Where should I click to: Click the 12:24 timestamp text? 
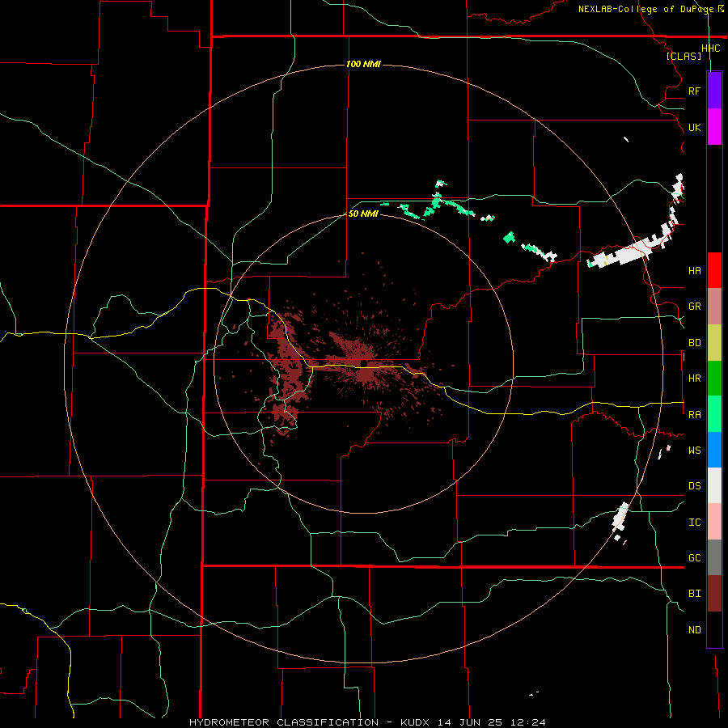(527, 722)
